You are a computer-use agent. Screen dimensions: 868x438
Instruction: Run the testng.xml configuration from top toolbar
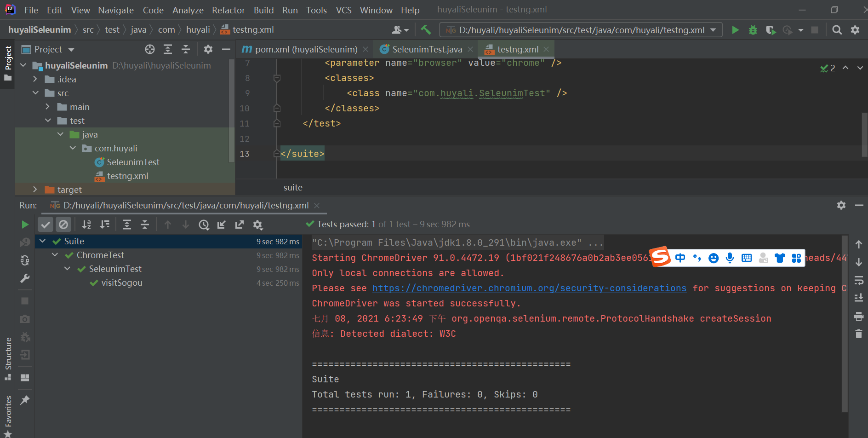point(735,30)
